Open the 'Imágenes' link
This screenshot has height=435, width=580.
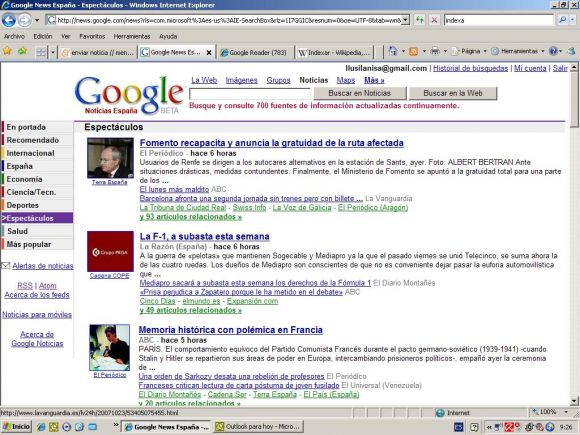coord(241,80)
